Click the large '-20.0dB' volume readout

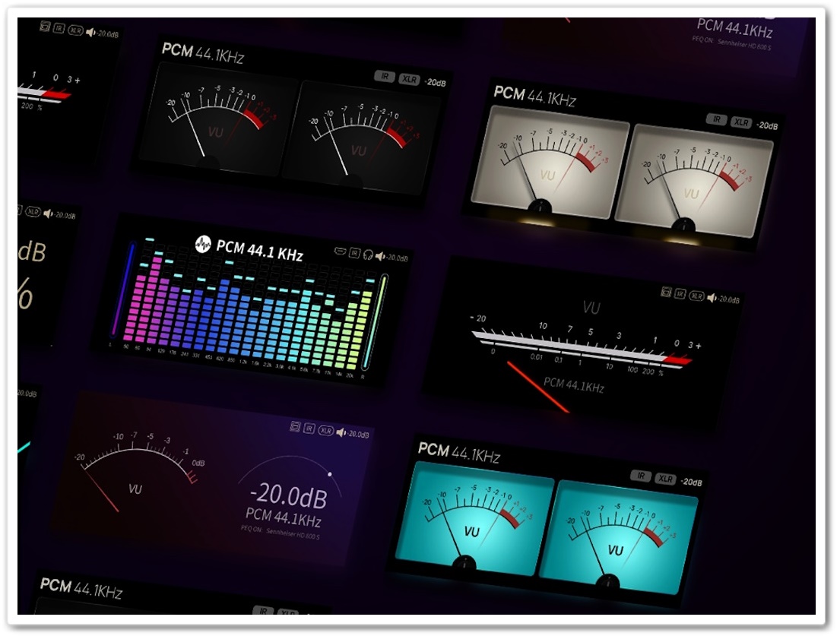coord(288,495)
